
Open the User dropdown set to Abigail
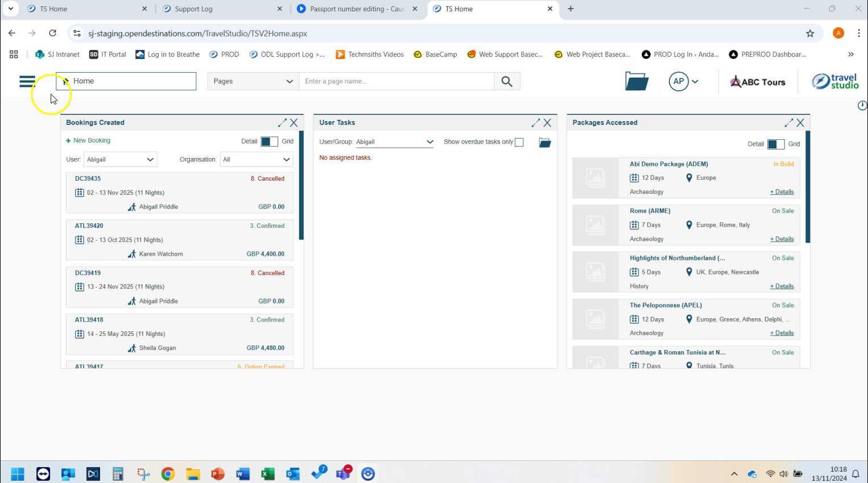[x=120, y=160]
